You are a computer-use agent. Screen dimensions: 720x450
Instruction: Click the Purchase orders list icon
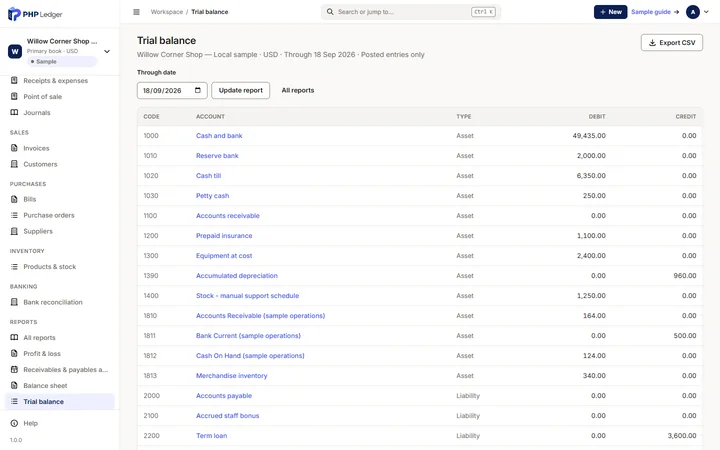pos(14,215)
